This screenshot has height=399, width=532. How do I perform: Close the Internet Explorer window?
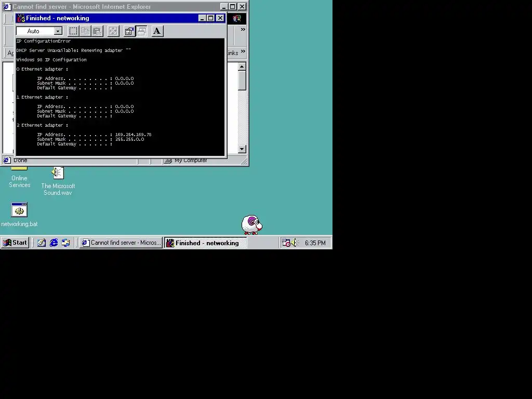[242, 6]
